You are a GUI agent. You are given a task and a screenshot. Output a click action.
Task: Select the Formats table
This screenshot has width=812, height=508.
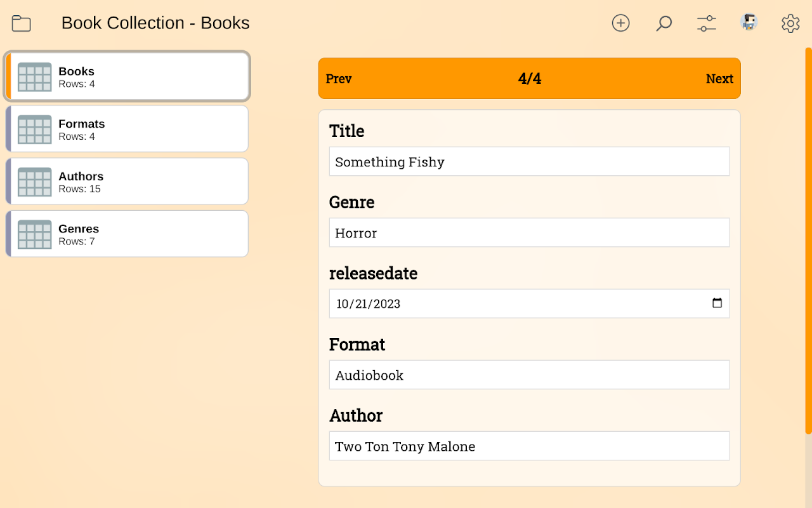(x=127, y=129)
